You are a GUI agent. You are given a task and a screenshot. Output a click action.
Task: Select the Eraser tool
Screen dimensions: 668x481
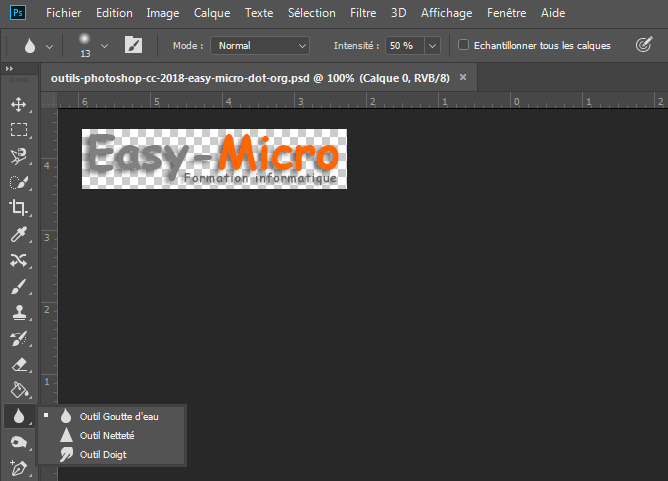[18, 365]
